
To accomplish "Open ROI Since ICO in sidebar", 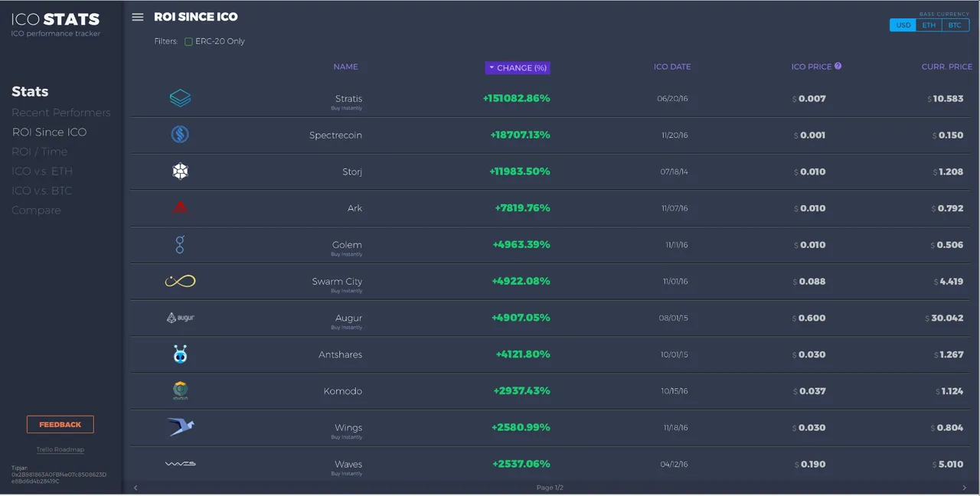I will click(49, 132).
